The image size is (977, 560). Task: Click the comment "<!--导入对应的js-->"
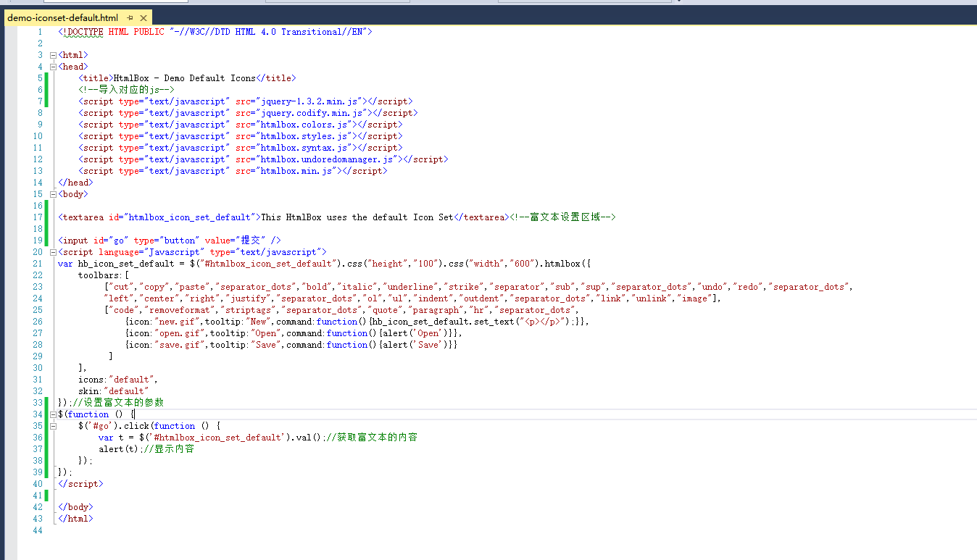(x=126, y=90)
